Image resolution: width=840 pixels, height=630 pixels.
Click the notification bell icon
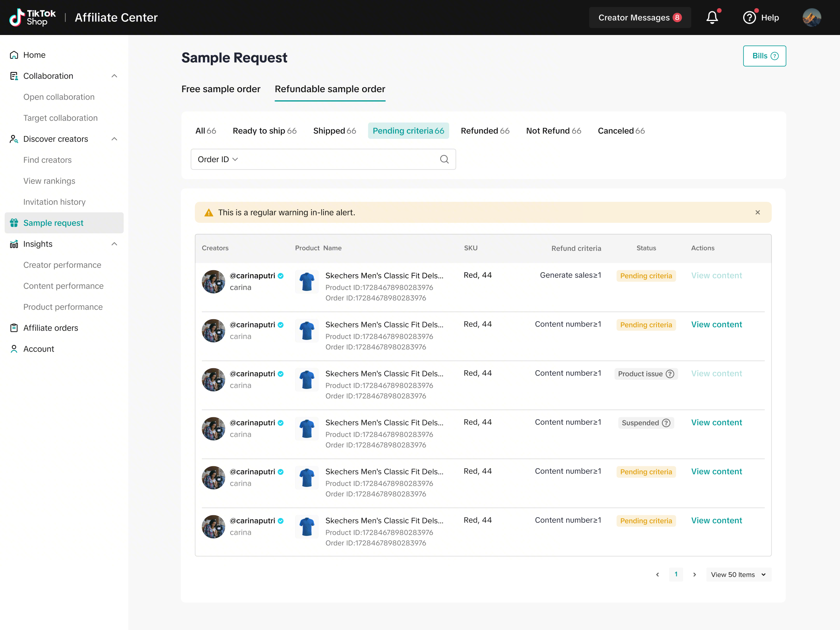(712, 17)
